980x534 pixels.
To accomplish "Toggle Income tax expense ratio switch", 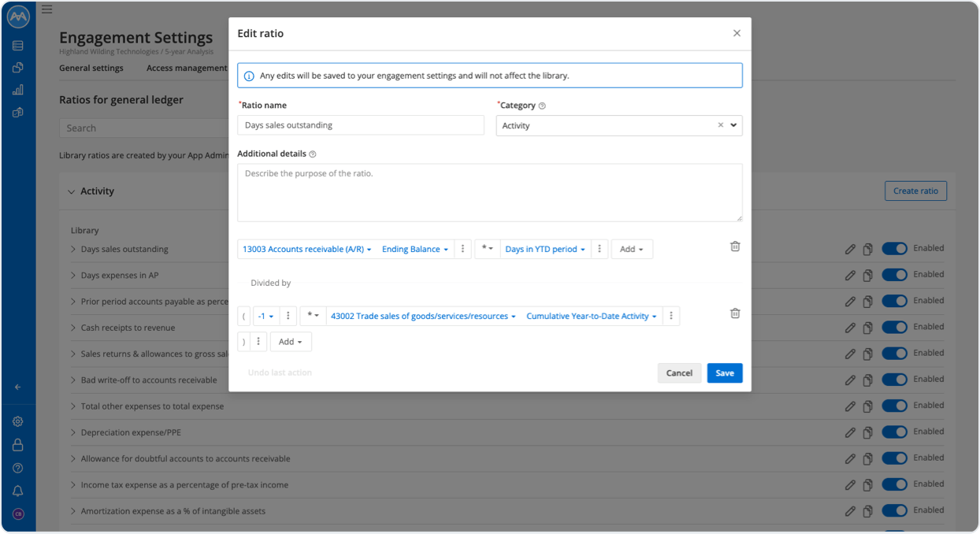I will pyautogui.click(x=895, y=484).
